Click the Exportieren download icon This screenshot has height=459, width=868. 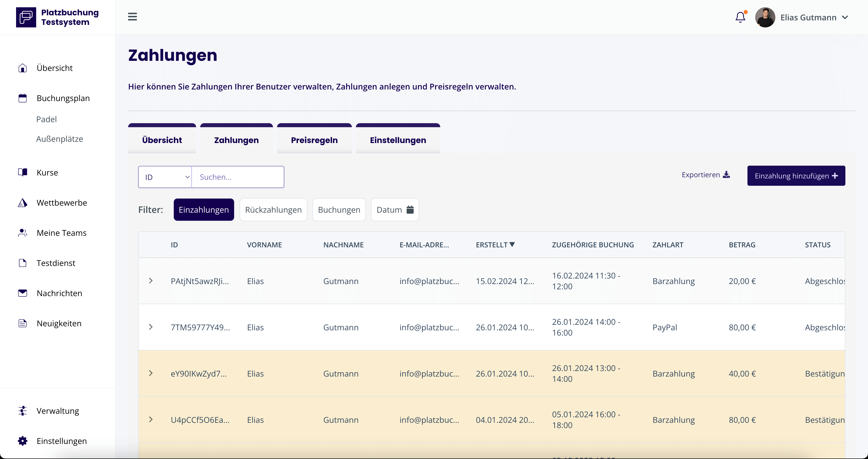pos(727,175)
